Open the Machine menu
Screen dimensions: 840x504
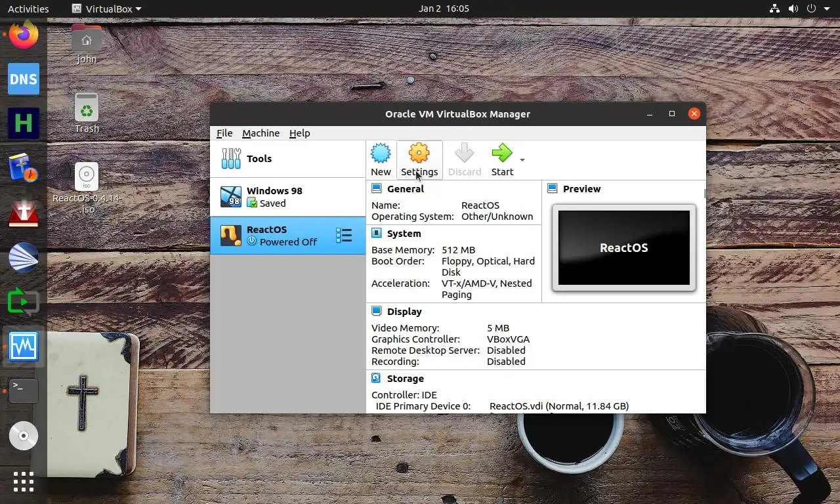point(261,133)
